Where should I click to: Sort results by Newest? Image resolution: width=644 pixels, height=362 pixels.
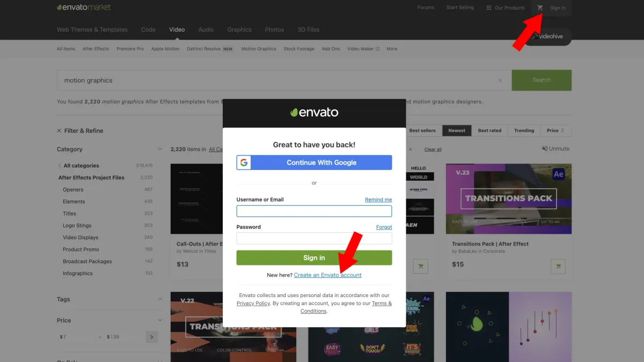pos(457,130)
